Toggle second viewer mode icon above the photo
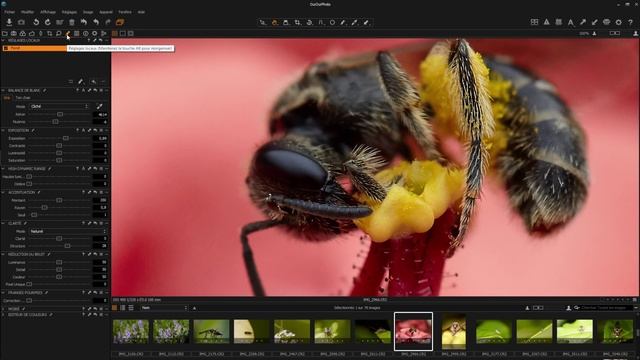Viewport: 640px width, 360px height. (x=123, y=33)
